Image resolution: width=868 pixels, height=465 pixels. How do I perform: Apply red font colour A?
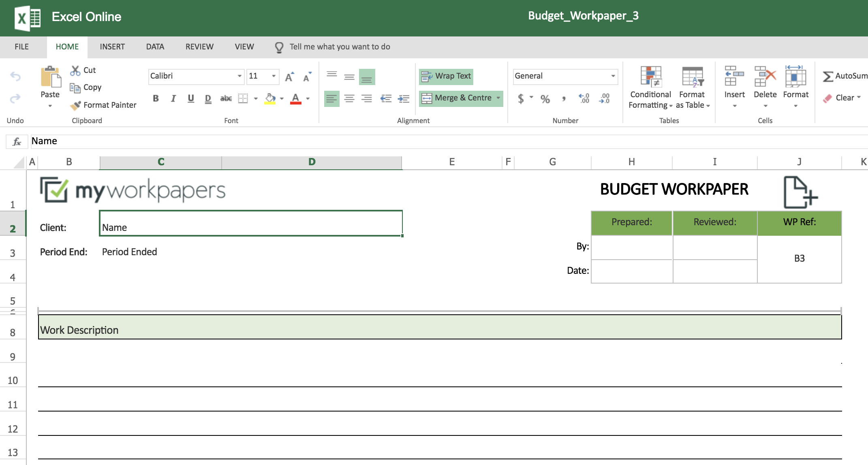coord(296,99)
